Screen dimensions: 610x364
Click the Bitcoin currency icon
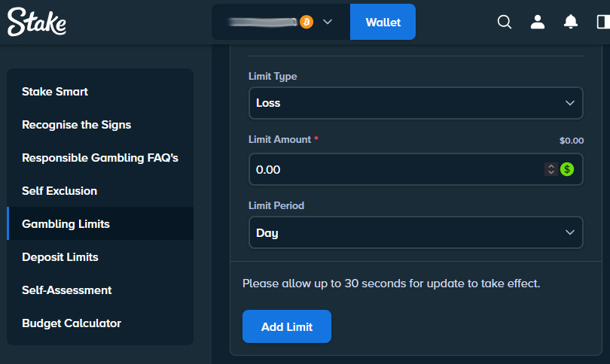(307, 22)
